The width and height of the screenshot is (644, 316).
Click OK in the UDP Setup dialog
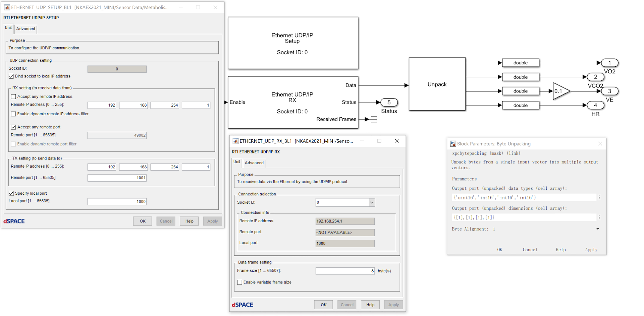pos(143,221)
